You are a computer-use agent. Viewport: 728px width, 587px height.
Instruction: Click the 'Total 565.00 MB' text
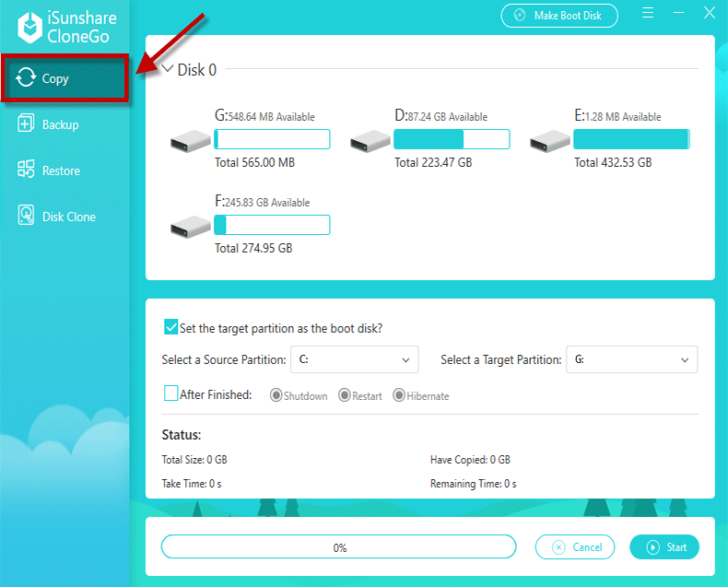(x=254, y=162)
